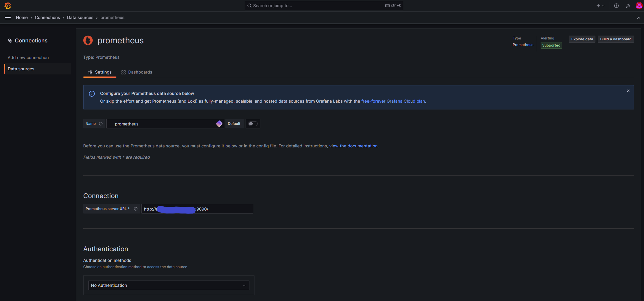Viewport: 644px width, 301px height.
Task: Open the No Authentication dropdown
Action: tap(168, 285)
